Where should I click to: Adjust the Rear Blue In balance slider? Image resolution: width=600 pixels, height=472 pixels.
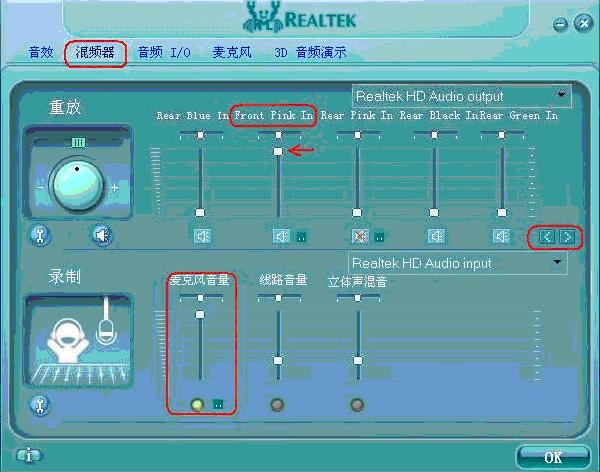pos(201,135)
